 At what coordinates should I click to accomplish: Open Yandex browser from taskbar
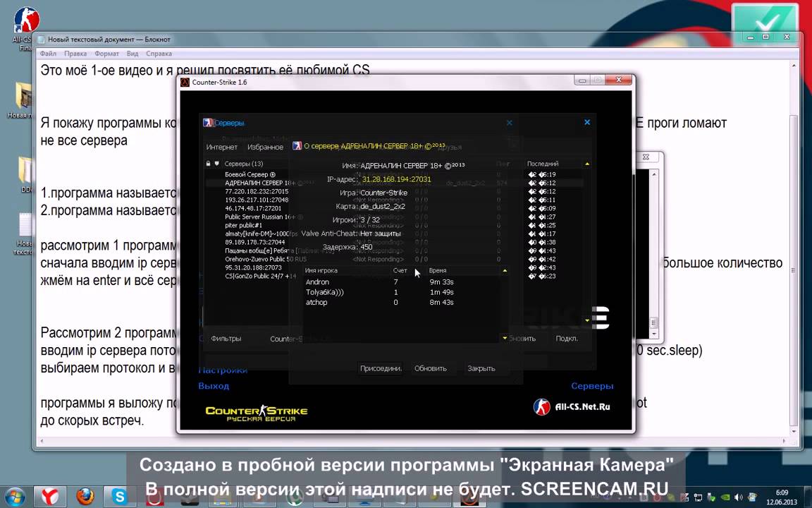50,497
